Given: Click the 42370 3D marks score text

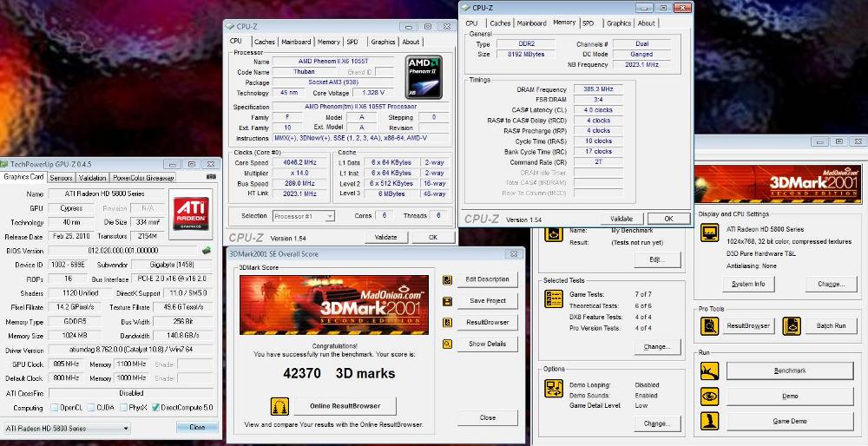Looking at the screenshot, I should 339,373.
